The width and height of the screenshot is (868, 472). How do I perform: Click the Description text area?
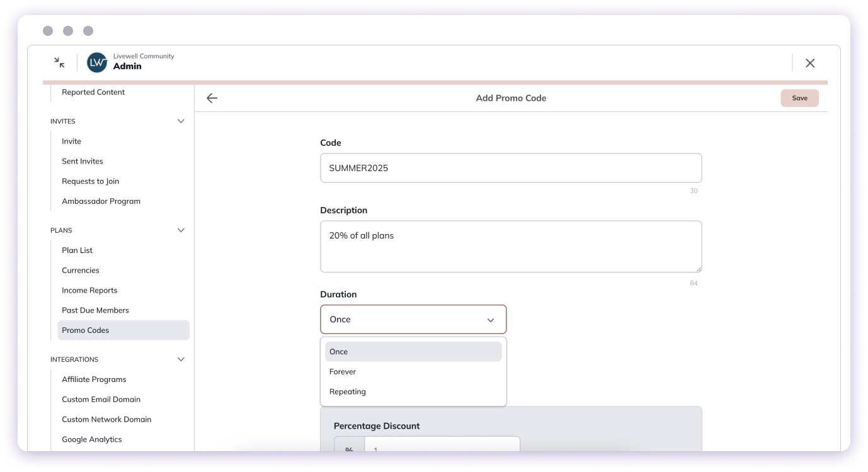point(511,247)
